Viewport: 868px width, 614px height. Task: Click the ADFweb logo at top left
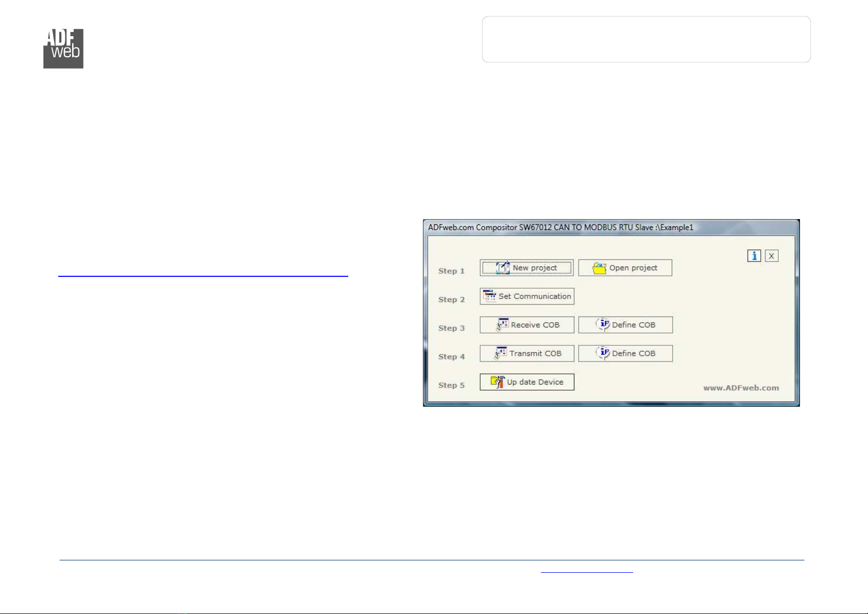coord(63,48)
